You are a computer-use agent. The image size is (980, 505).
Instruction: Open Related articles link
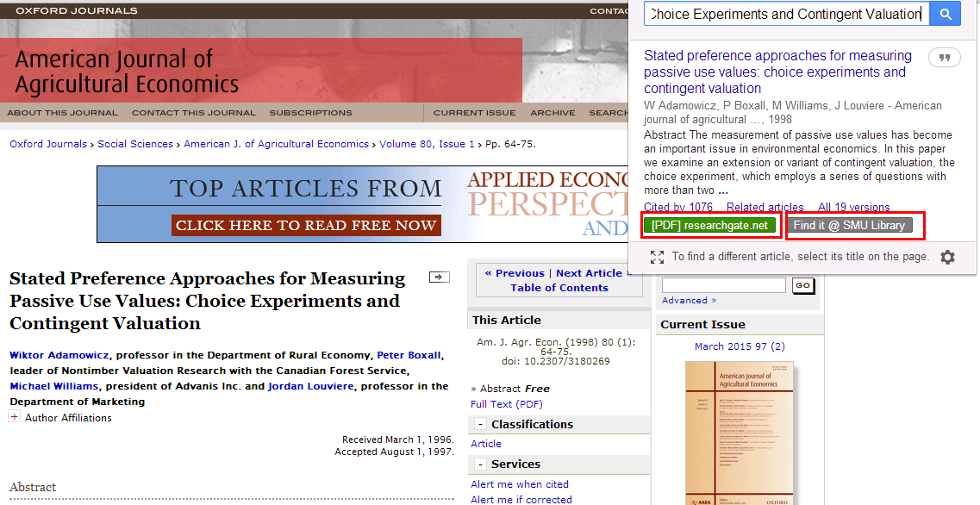[x=765, y=207]
